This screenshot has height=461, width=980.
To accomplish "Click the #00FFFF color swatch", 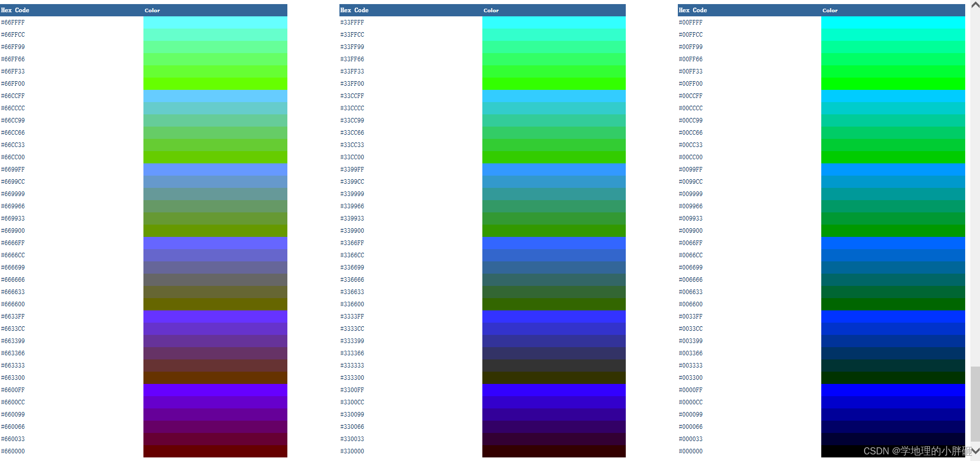I will [893, 22].
